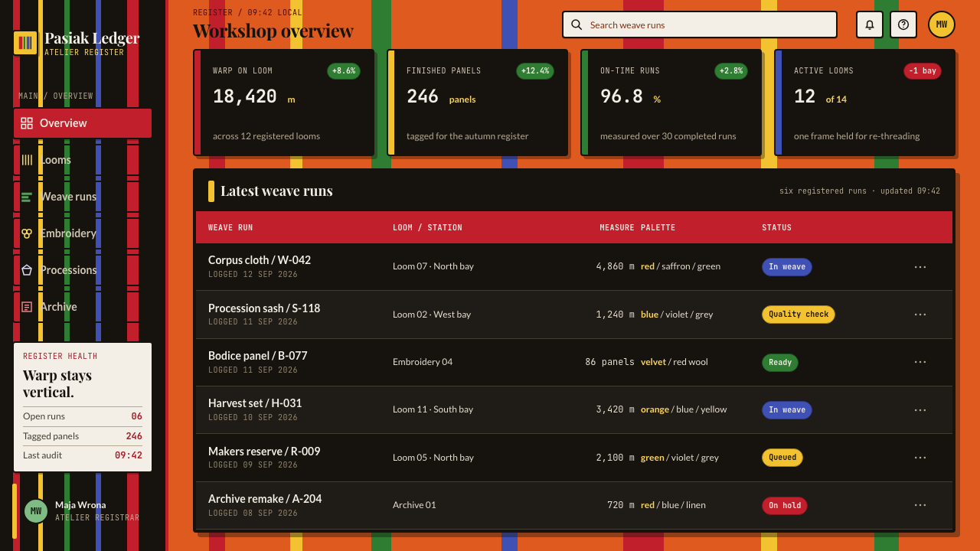Click the Processions sidebar icon
Image resolution: width=980 pixels, height=551 pixels.
(27, 270)
